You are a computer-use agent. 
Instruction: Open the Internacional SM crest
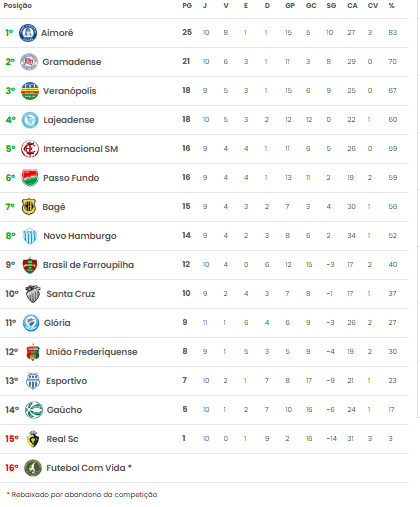(30, 149)
